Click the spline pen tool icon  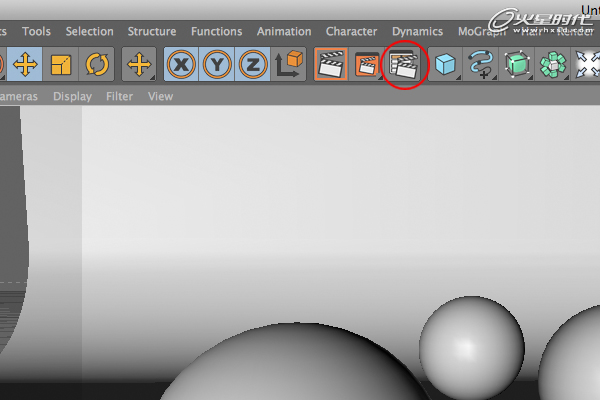click(479, 66)
